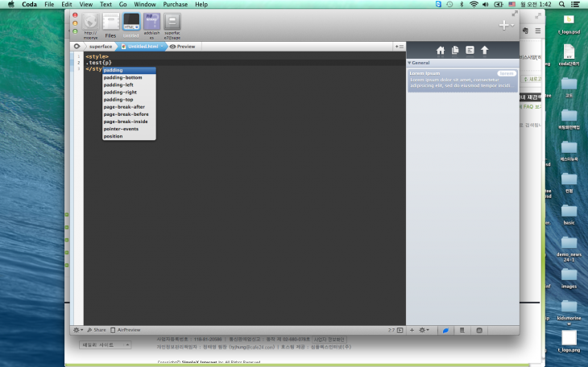Add a new clip with sidebar plus
This screenshot has width=588, height=367.
pos(412,330)
